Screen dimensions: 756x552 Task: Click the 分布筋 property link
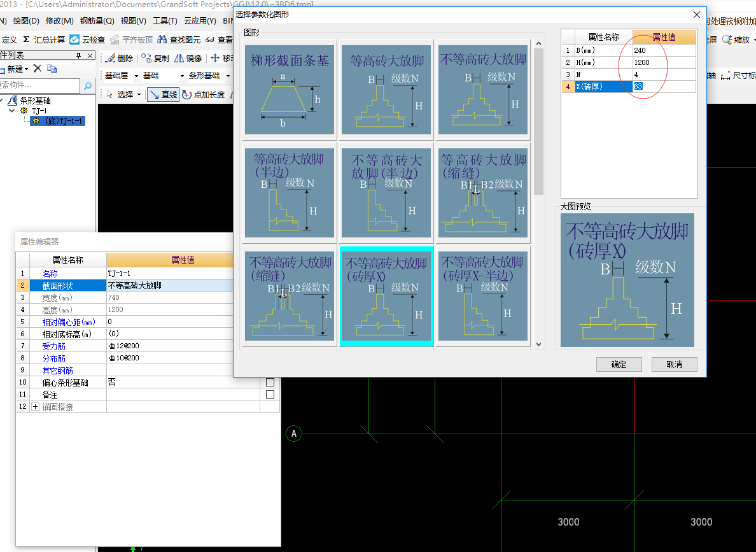(x=53, y=358)
